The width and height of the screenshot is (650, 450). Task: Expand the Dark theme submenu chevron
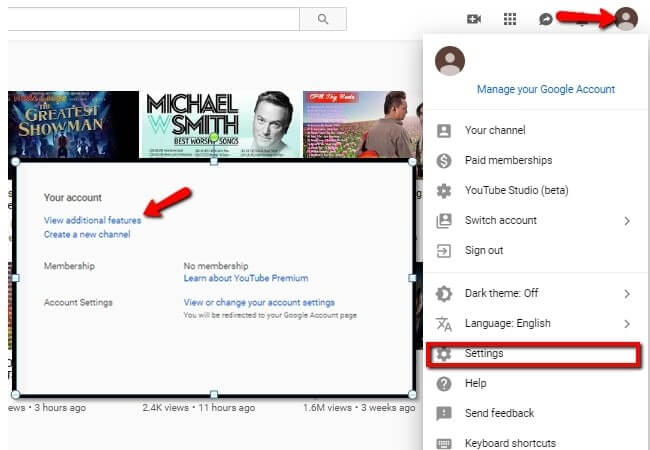coord(627,294)
